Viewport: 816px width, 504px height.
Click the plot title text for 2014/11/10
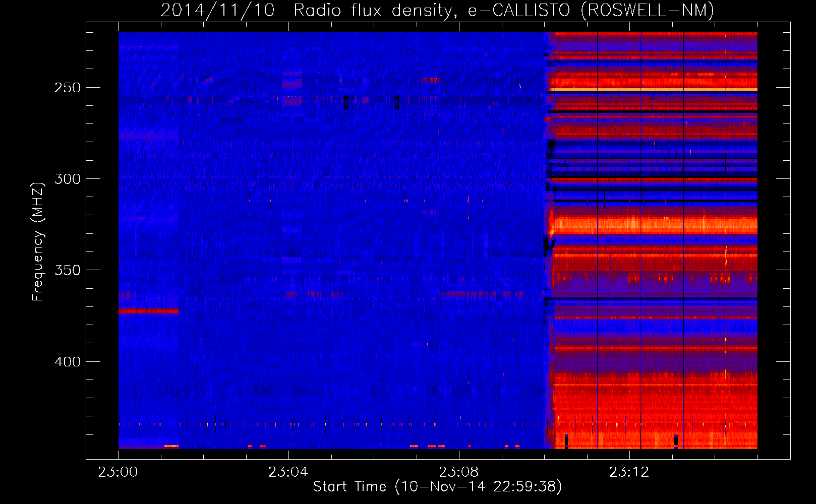(x=437, y=11)
